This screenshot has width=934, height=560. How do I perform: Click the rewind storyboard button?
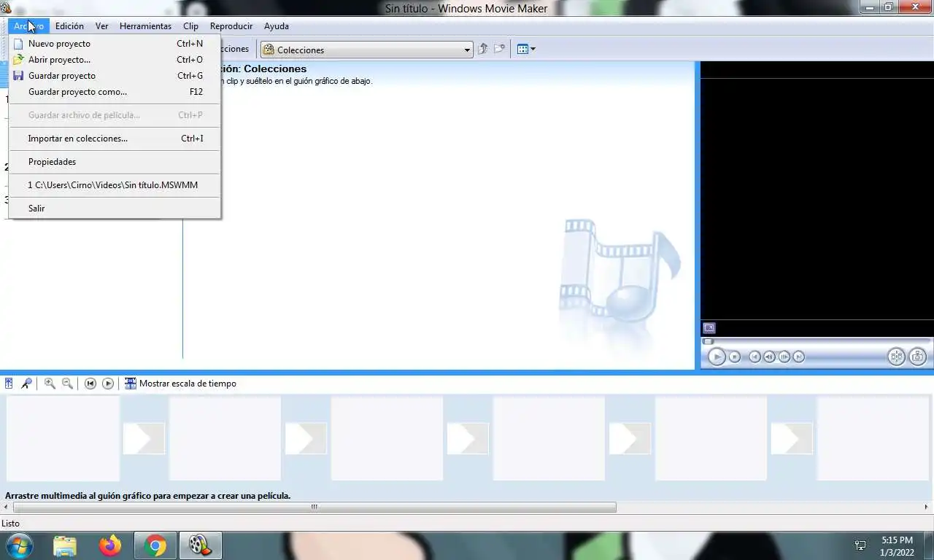click(90, 384)
